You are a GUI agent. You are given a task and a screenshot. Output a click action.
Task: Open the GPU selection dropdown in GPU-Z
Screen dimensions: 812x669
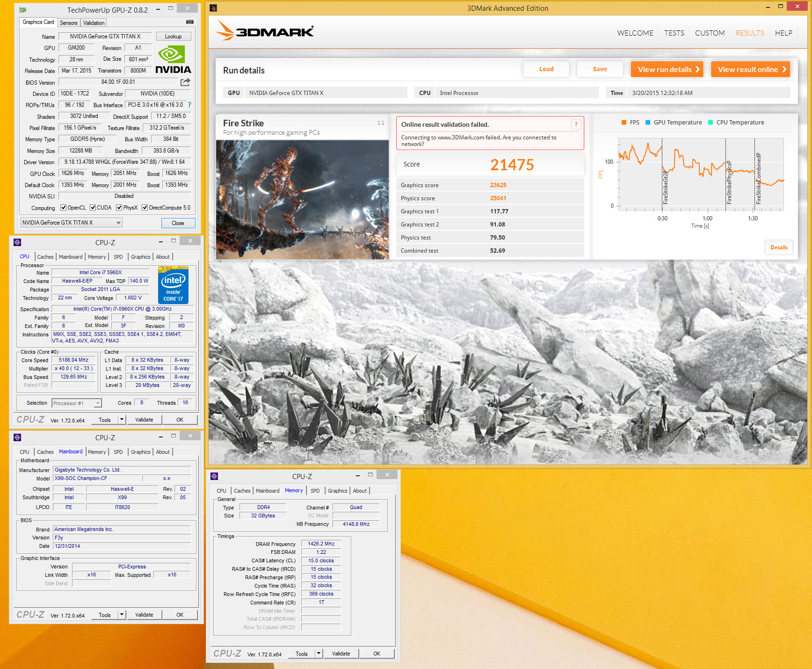click(x=72, y=223)
